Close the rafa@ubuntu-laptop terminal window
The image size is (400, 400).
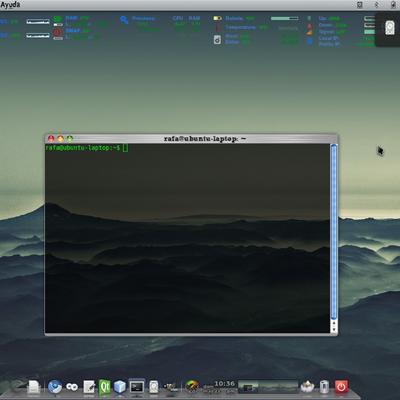pos(51,138)
